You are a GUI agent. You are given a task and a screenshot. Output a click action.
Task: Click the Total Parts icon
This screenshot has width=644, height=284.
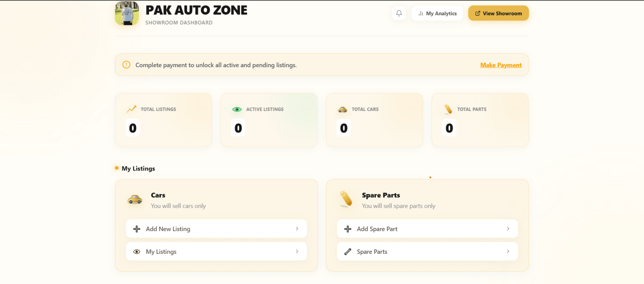click(448, 109)
